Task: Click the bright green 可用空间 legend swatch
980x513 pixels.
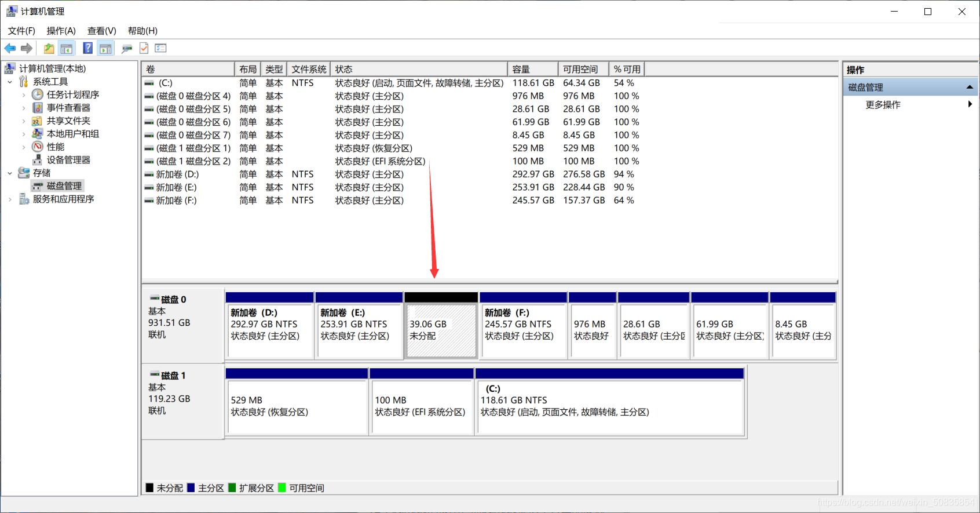Action: click(x=283, y=488)
